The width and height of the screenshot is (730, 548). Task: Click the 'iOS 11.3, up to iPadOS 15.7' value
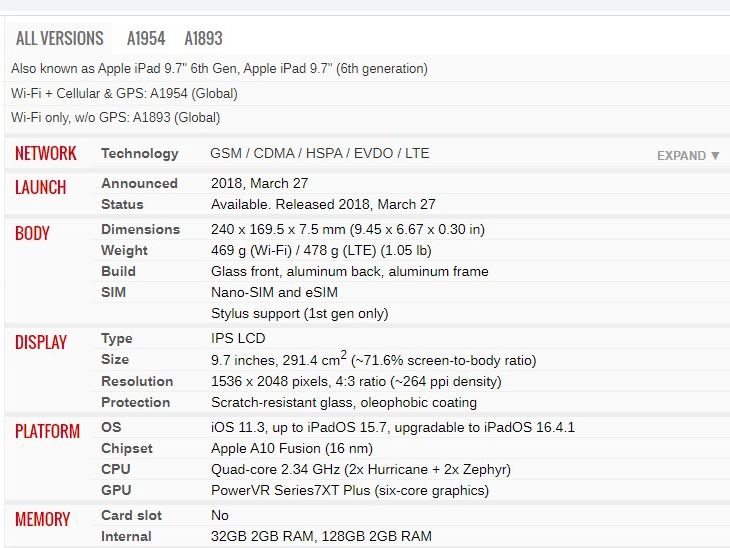(393, 427)
